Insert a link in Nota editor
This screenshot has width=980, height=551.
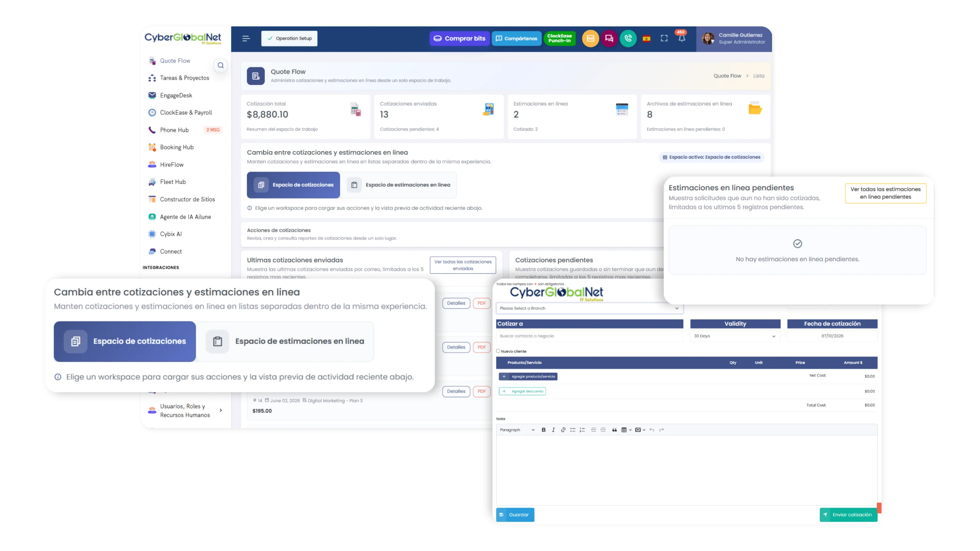[563, 430]
